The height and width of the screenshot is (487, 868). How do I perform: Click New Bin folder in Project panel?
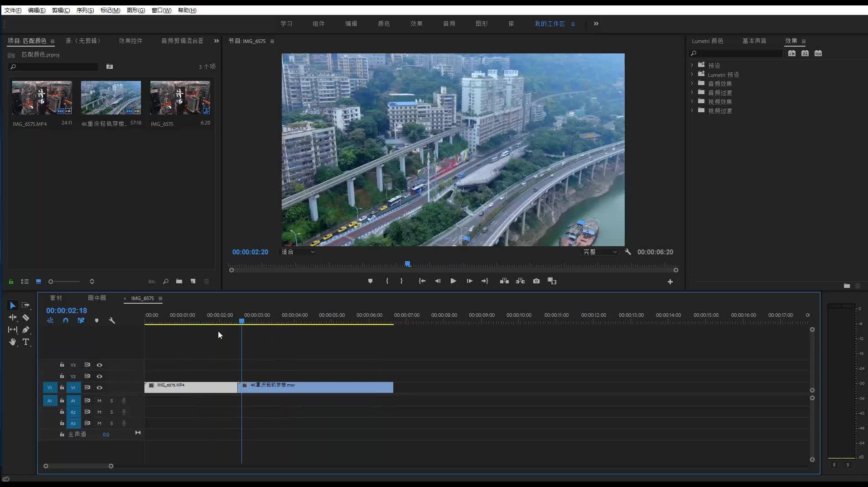pyautogui.click(x=179, y=282)
